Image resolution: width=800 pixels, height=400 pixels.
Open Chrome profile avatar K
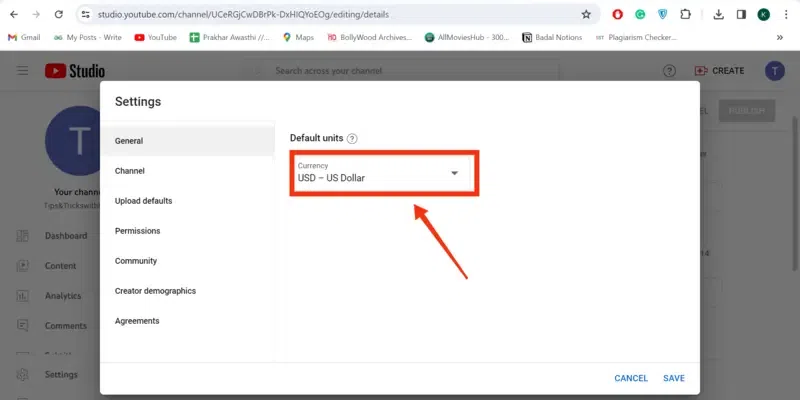pos(763,14)
